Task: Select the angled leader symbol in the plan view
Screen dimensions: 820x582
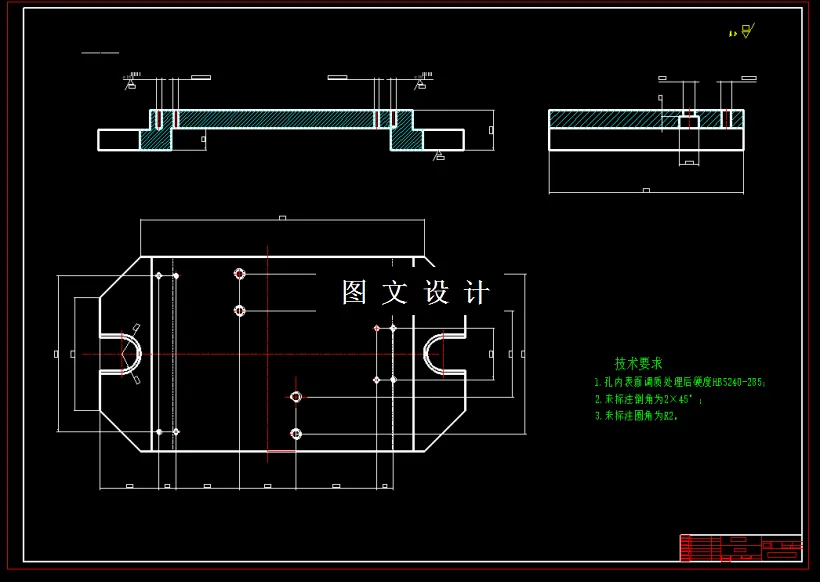Action: pos(136,326)
